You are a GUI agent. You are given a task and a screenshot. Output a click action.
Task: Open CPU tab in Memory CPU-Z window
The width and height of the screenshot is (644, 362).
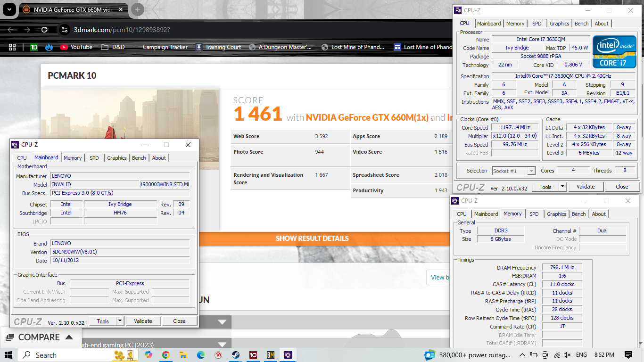(x=462, y=214)
